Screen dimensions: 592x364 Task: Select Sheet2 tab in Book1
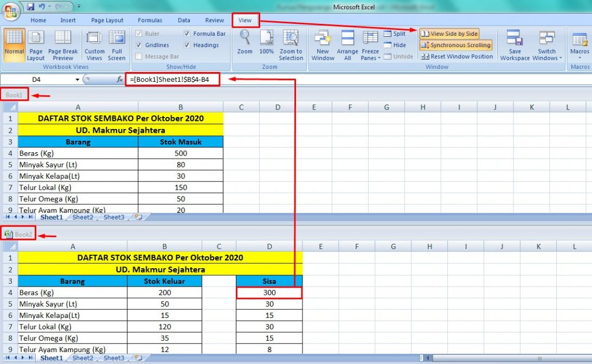pyautogui.click(x=83, y=217)
